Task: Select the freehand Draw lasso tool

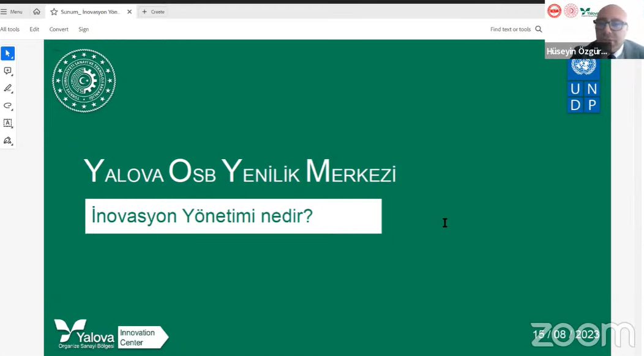Action: 7,106
